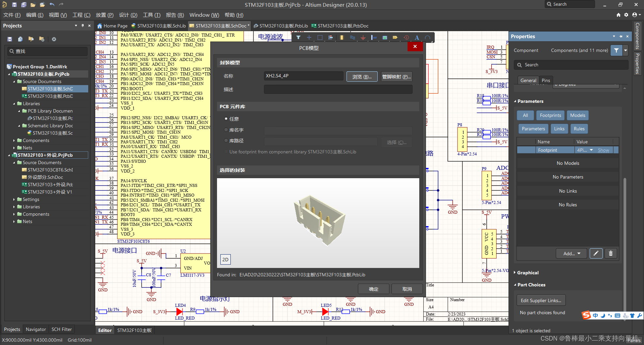This screenshot has width=644, height=345.
Task: Select the place bus entry tool
Action: (374, 38)
